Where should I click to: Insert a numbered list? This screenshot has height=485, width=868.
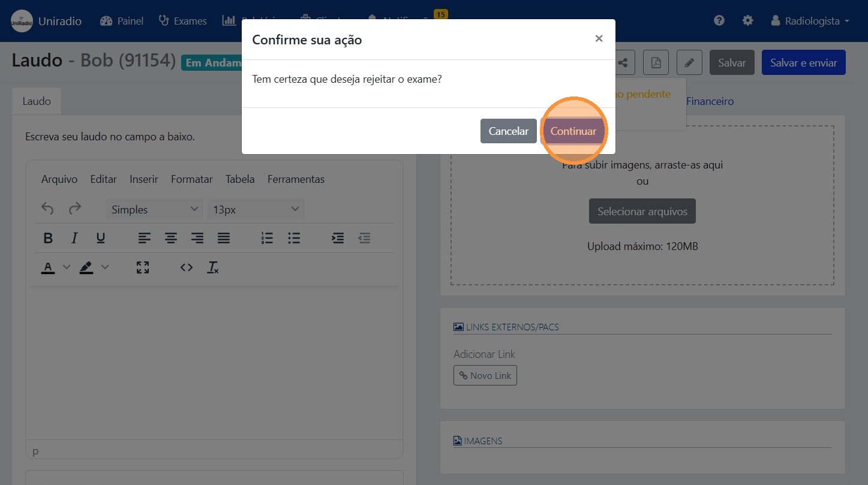(x=268, y=238)
